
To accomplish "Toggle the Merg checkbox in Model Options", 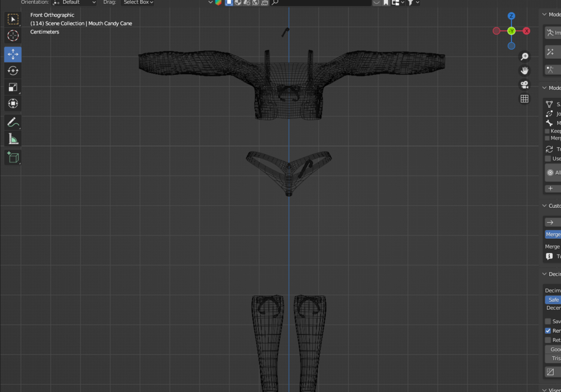I will [x=547, y=138].
